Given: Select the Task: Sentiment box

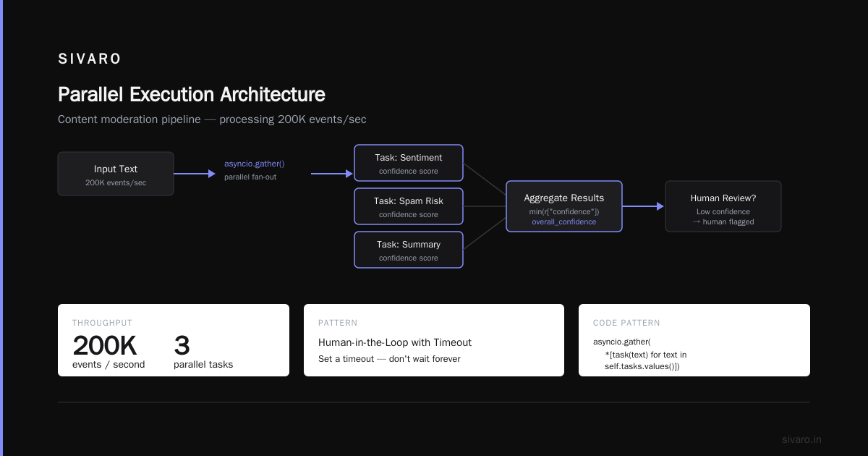Looking at the screenshot, I should (x=409, y=163).
